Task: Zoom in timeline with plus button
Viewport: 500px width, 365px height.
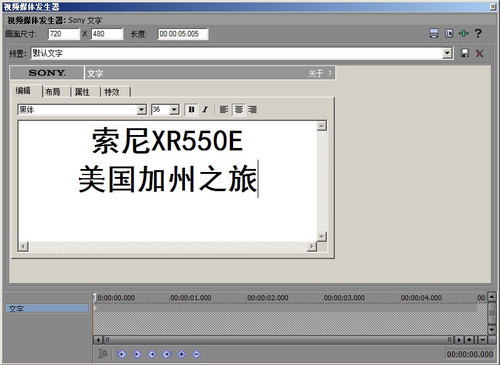Action: coord(469,340)
